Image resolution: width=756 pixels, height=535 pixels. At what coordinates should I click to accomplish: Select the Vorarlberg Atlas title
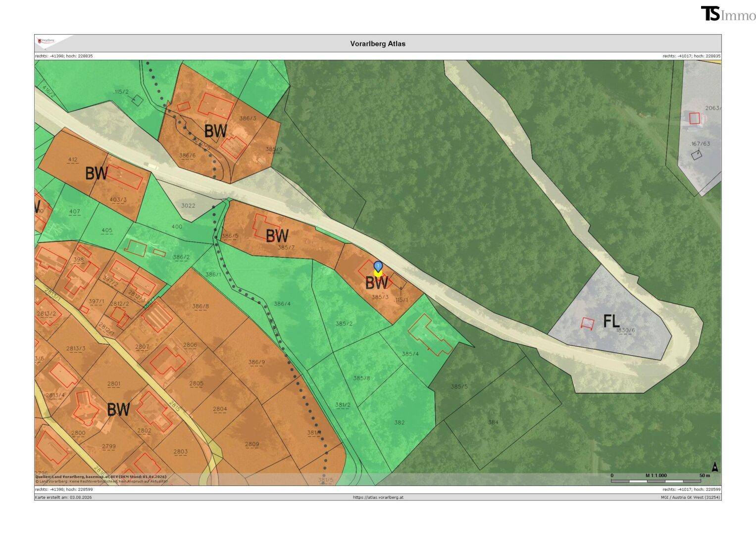378,44
